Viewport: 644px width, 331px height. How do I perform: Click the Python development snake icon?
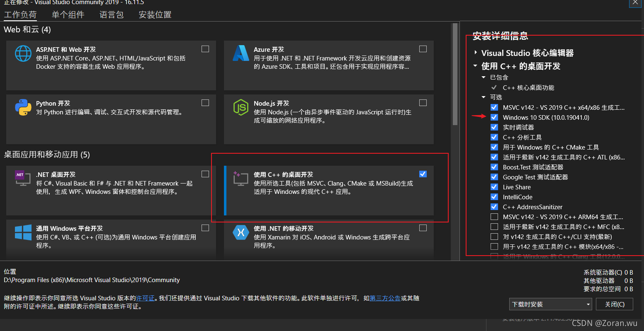[x=23, y=107]
